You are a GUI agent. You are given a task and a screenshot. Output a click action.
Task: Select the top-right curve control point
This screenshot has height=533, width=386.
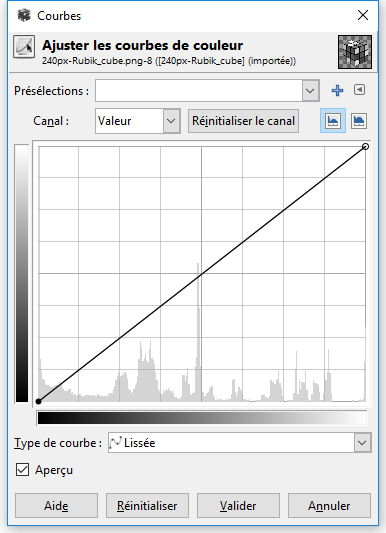tap(365, 147)
